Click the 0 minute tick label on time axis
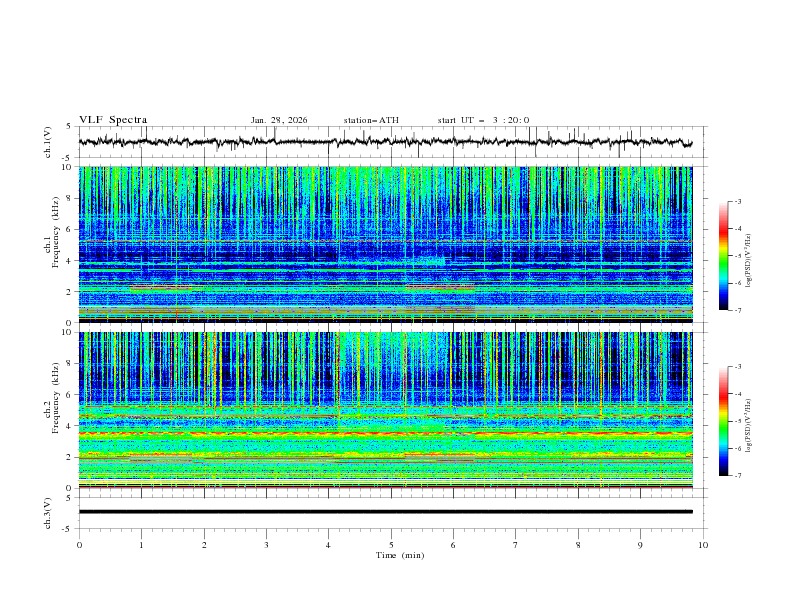This screenshot has width=792, height=612. point(79,545)
